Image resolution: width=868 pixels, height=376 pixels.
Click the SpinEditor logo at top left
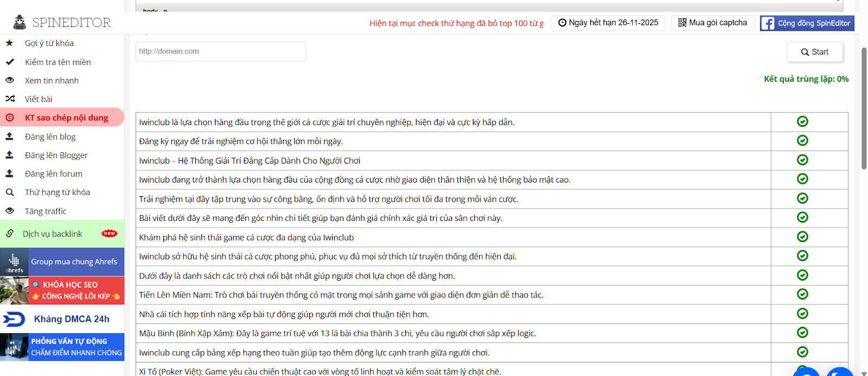(62, 22)
